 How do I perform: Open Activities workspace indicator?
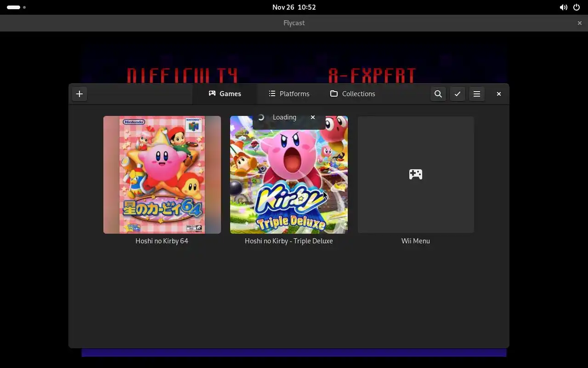(16, 7)
